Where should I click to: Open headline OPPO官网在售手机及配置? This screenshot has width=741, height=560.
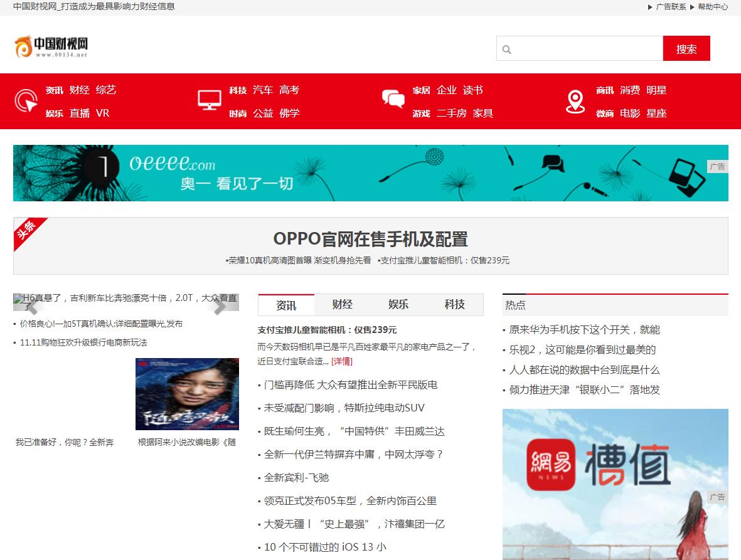pyautogui.click(x=370, y=239)
